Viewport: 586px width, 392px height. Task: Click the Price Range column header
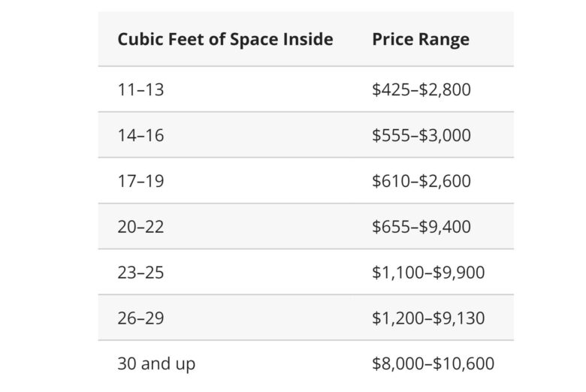pos(420,39)
